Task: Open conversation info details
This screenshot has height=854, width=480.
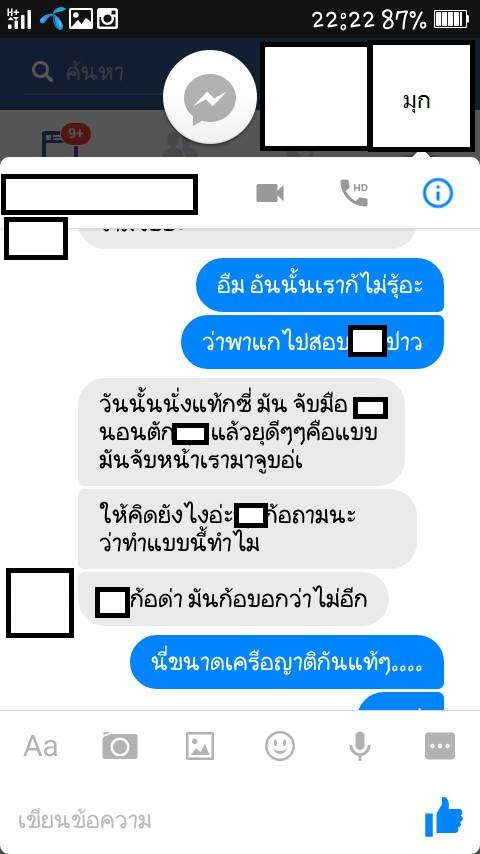Action: click(438, 193)
